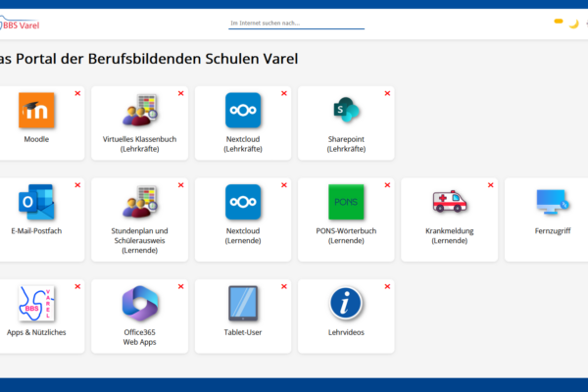
Task: Click Stundenplan und Schülerausweis label
Action: 139,240
